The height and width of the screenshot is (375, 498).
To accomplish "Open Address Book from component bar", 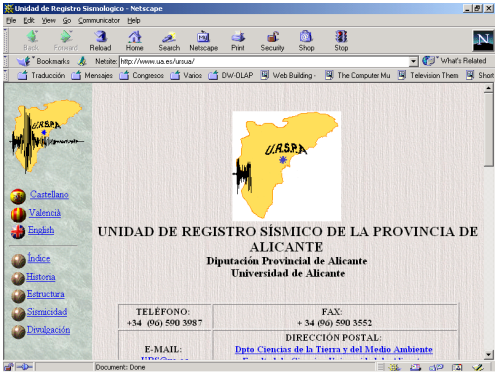I will 457,367.
